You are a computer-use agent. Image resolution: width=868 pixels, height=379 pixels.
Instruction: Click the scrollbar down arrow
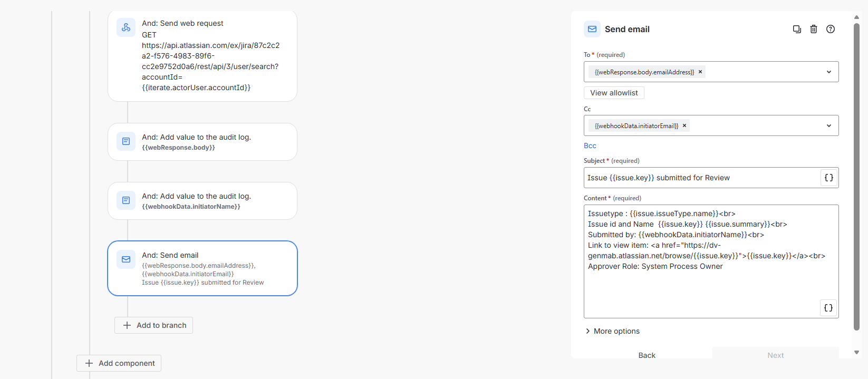[857, 352]
